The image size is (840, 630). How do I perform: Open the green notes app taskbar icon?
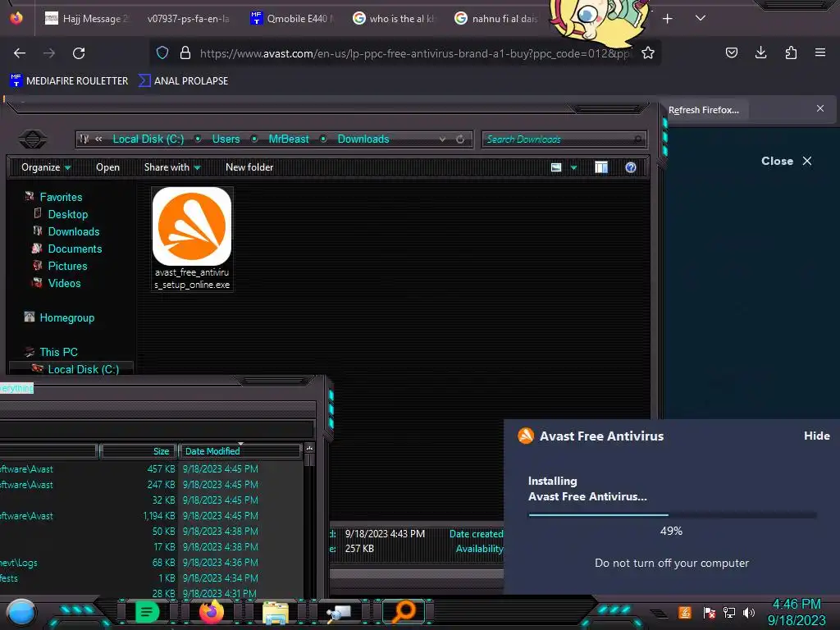(147, 612)
